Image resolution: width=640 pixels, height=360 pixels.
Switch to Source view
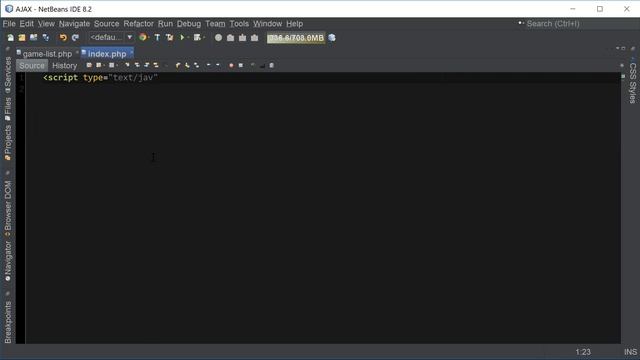coord(32,65)
